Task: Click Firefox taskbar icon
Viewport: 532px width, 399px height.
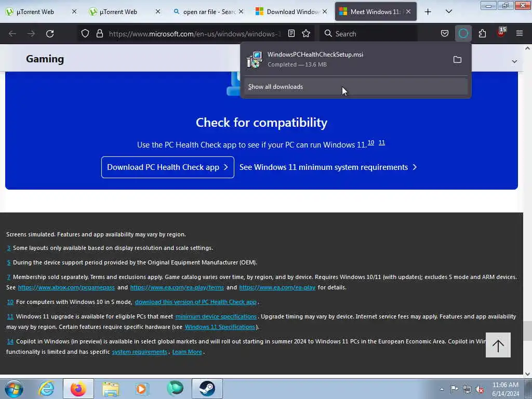Action: (78, 389)
